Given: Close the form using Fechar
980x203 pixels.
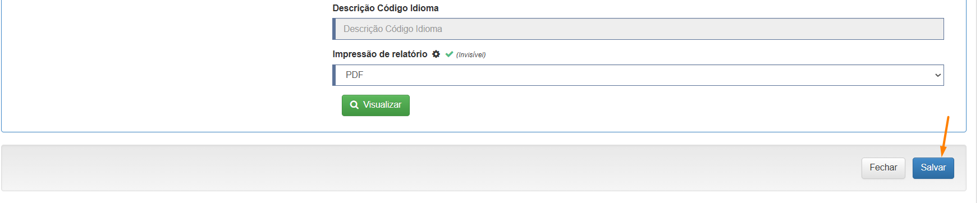Looking at the screenshot, I should [x=883, y=168].
